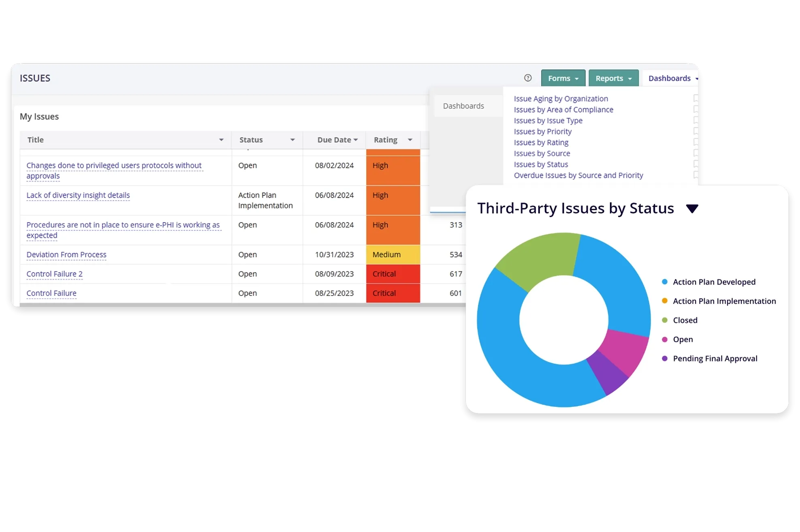Select the Dashboards category in side panel
800x532 pixels.
463,106
